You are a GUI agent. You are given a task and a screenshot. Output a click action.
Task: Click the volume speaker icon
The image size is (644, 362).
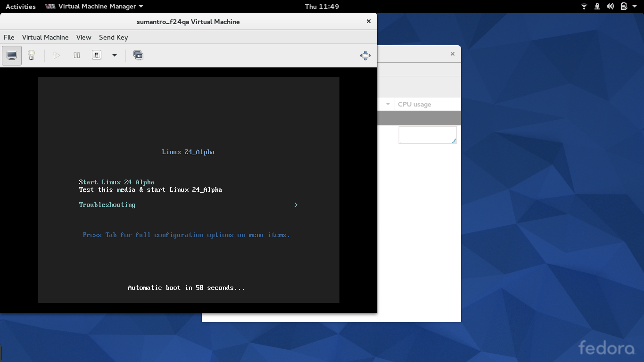coord(610,6)
